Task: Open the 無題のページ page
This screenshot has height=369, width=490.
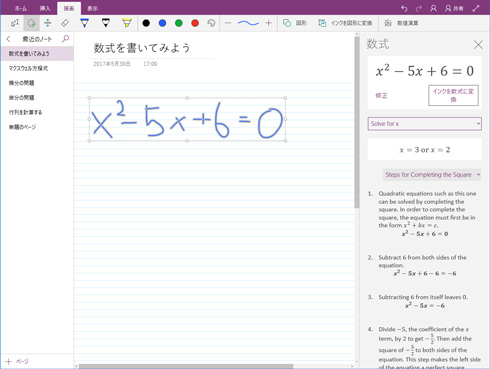Action: [x=37, y=127]
